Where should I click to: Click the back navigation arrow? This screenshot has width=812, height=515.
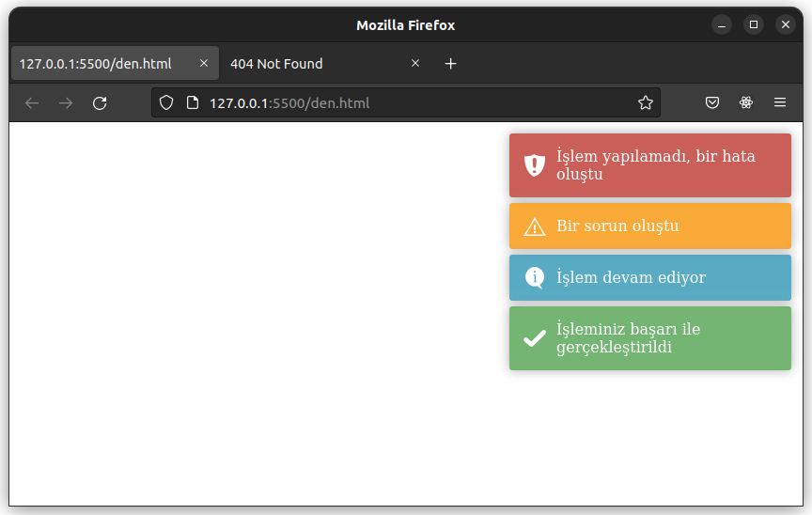point(32,103)
